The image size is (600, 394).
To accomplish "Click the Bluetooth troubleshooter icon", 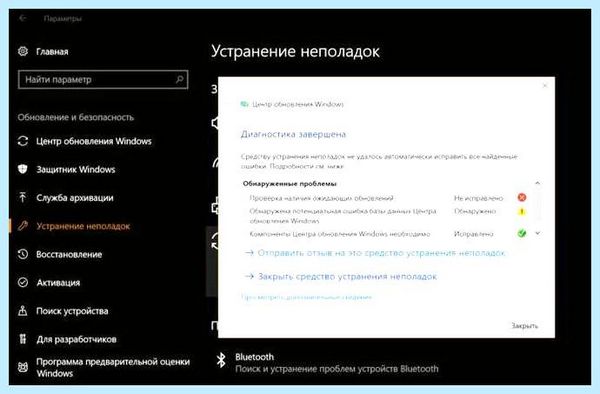I will click(221, 360).
